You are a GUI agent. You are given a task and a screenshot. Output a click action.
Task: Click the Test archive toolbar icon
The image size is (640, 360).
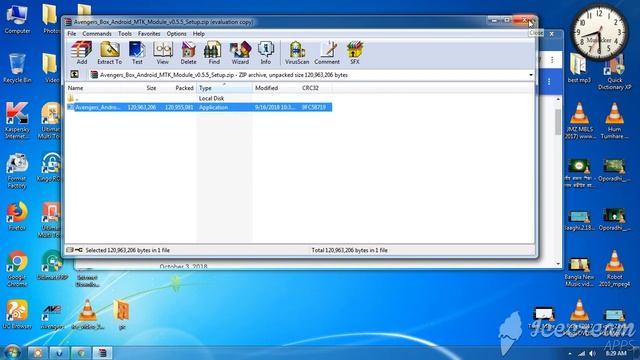pos(137,53)
